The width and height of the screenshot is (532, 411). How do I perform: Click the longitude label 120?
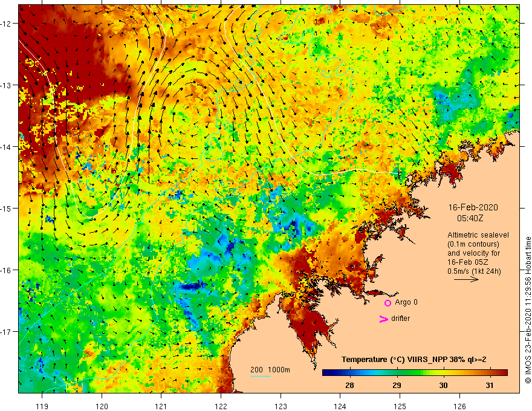pos(102,406)
